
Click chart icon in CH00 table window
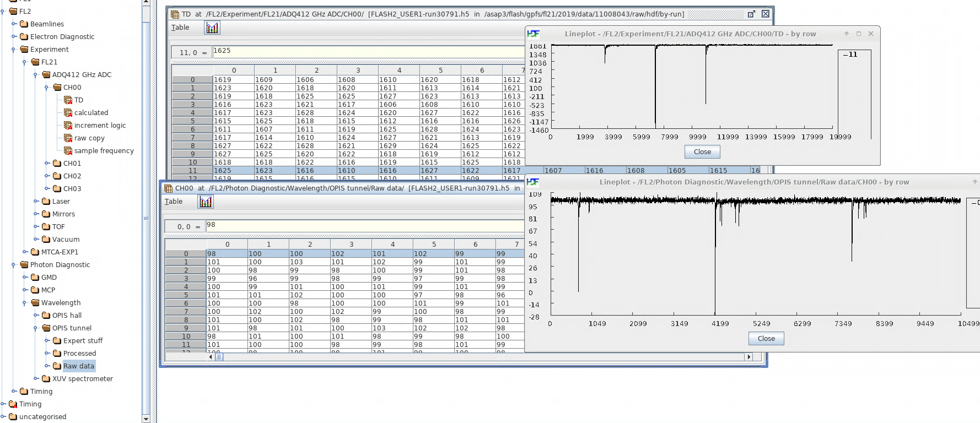(x=206, y=202)
